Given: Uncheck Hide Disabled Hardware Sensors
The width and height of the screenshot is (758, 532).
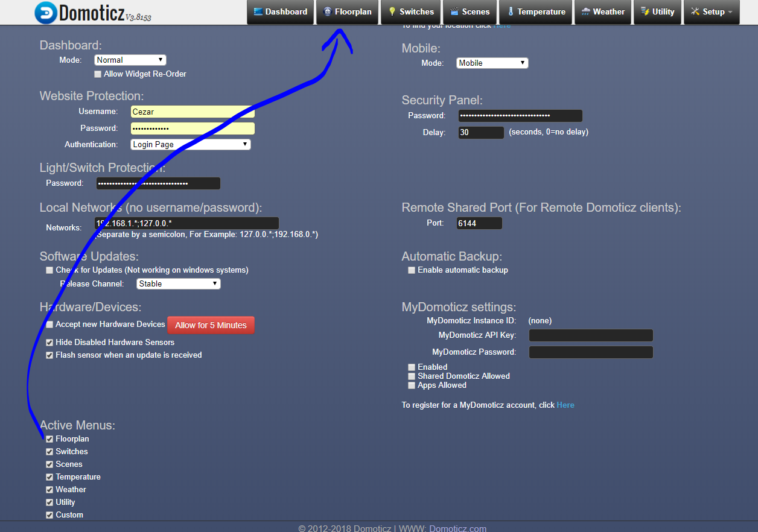Looking at the screenshot, I should [49, 343].
